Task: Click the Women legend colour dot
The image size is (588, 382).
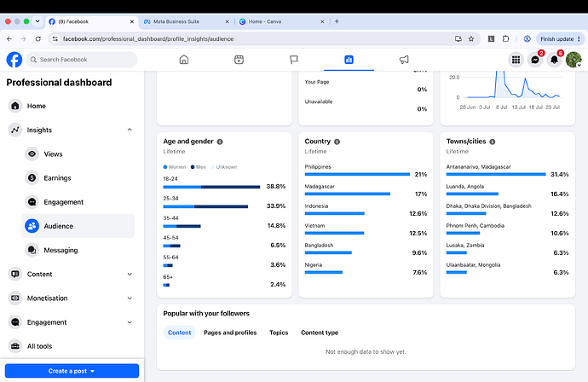Action: click(x=165, y=167)
